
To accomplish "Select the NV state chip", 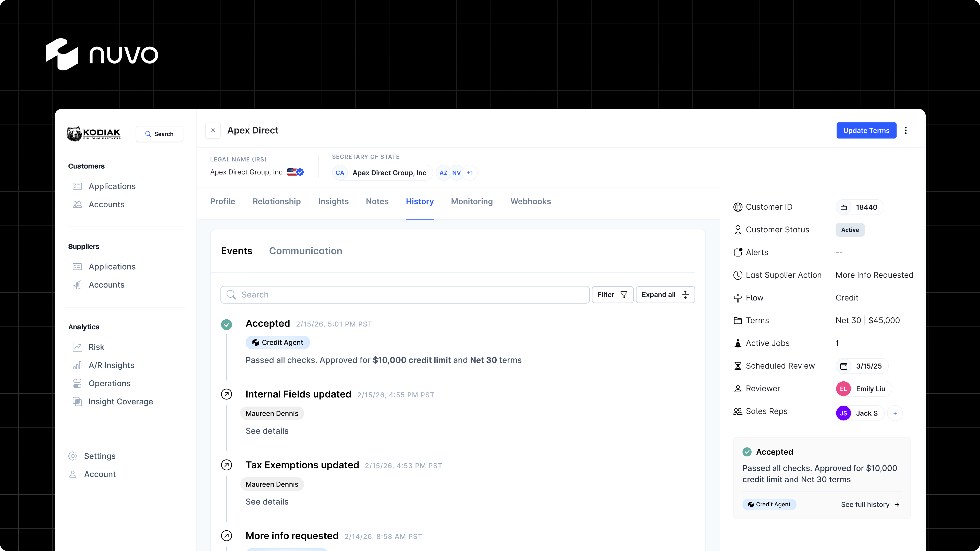I will 457,173.
